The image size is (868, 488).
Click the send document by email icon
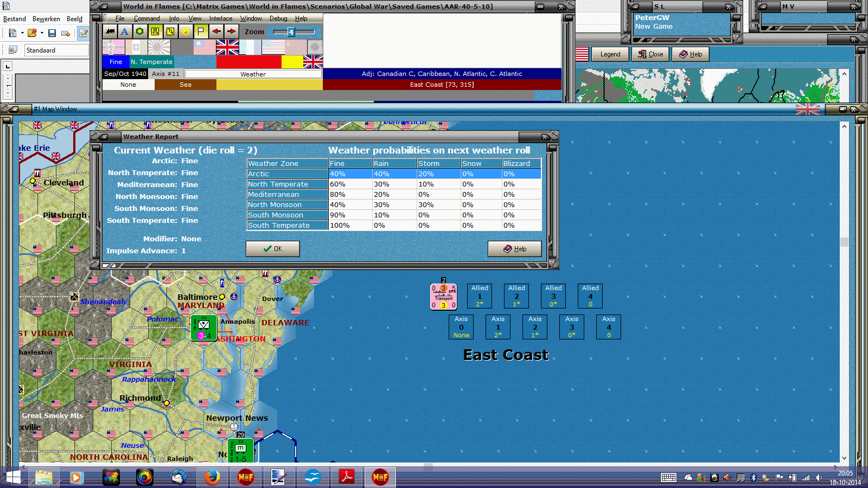(66, 33)
